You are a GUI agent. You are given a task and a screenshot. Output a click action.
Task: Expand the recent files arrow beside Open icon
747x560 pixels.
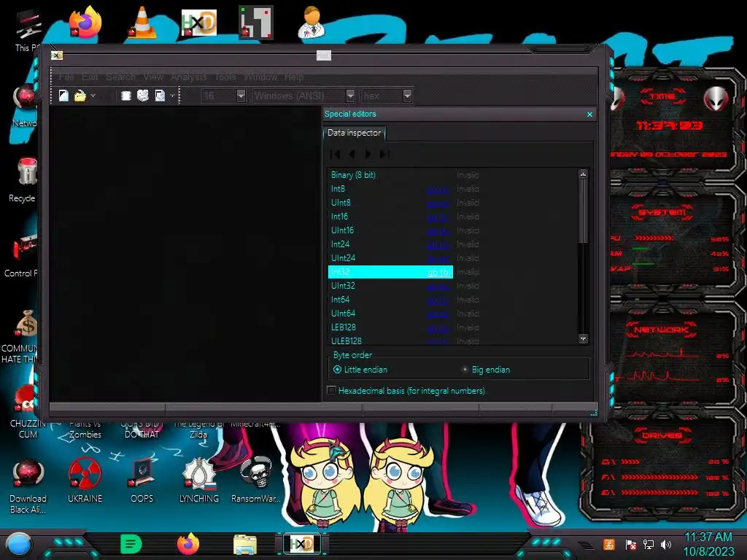click(93, 96)
